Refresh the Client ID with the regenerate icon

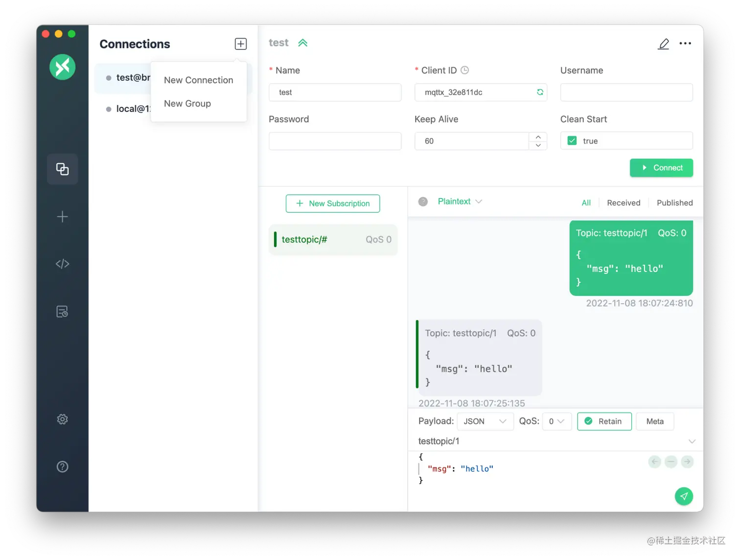(x=539, y=92)
